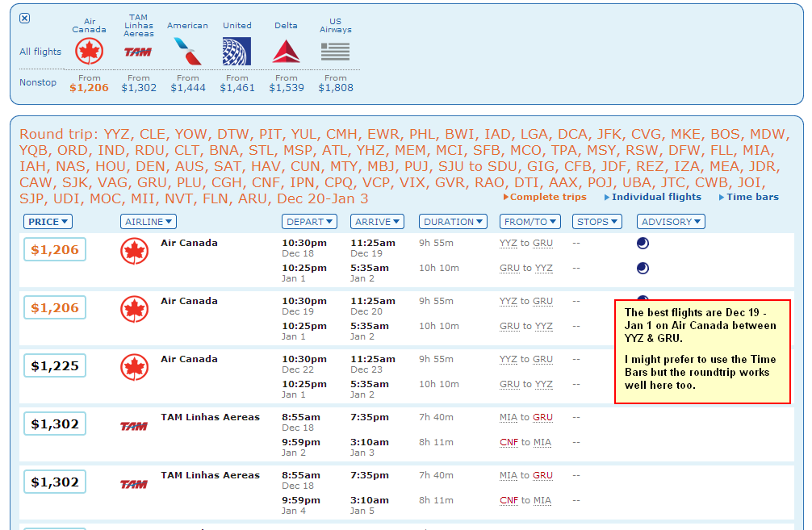The height and width of the screenshot is (530, 812).
Task: Click GRU to YYZ in $1,225 row
Action: [526, 384]
